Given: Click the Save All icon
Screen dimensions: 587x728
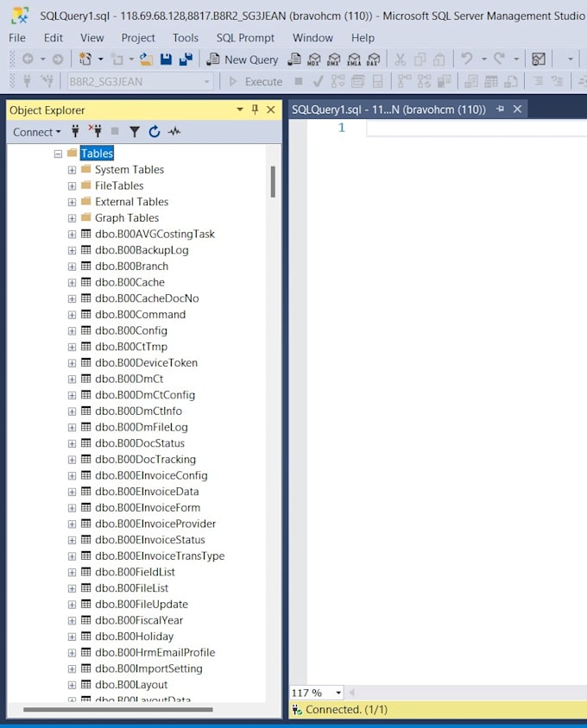Looking at the screenshot, I should tap(186, 60).
